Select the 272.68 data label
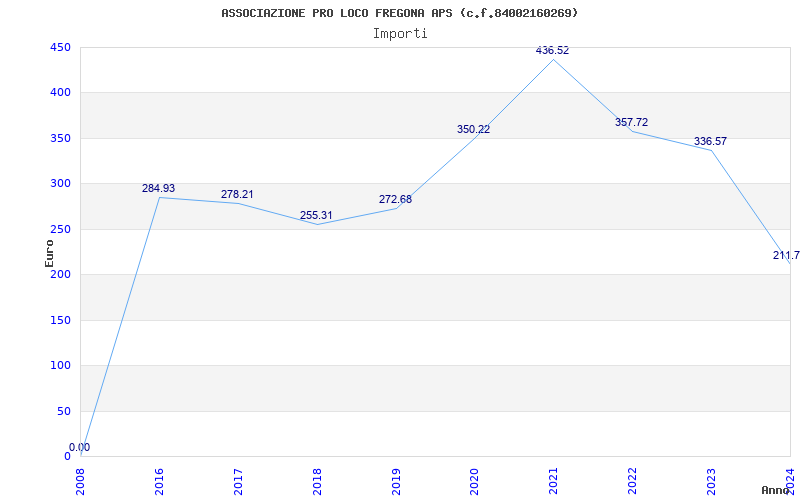The image size is (800, 500). pyautogui.click(x=395, y=199)
